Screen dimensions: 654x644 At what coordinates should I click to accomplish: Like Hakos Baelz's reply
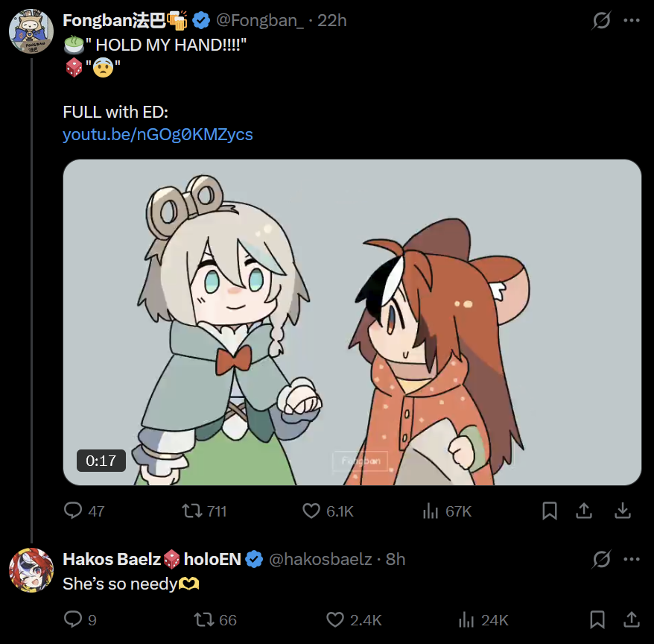[x=335, y=619]
